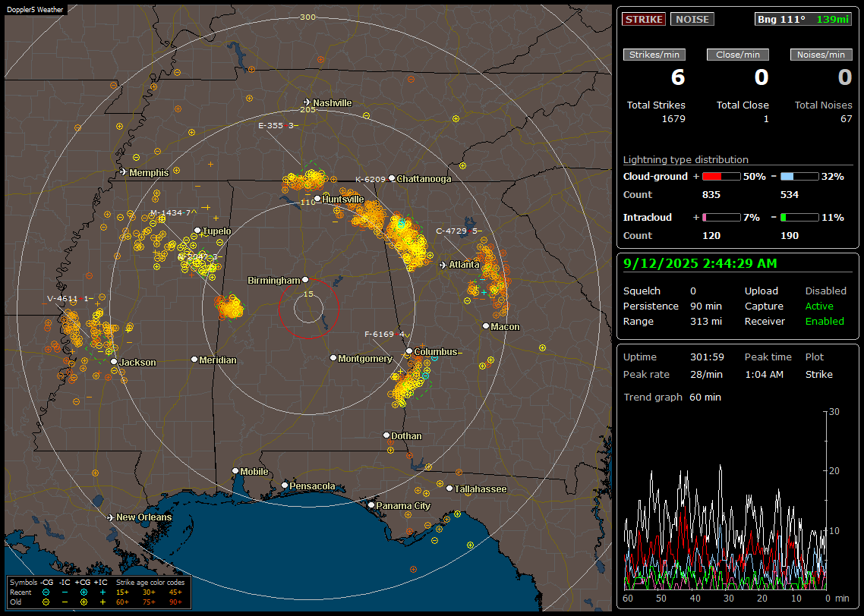Click the Plot Strike mode value
The width and height of the screenshot is (864, 616).
(x=818, y=374)
